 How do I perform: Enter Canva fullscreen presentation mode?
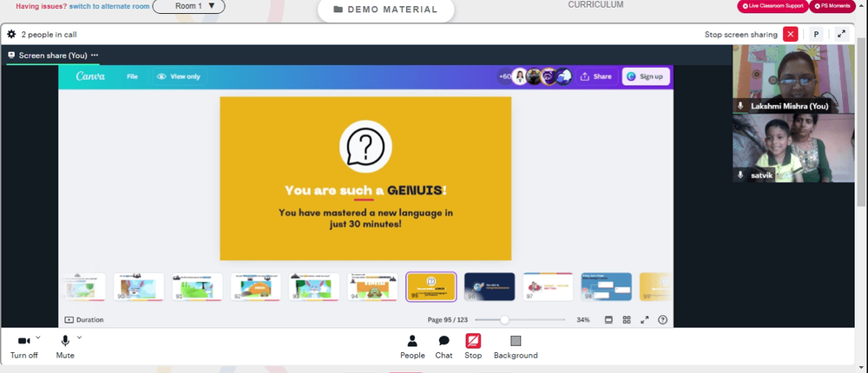tap(644, 320)
